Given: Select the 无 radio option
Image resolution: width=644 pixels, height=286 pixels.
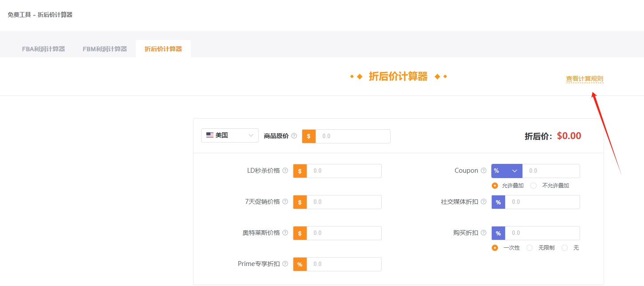Looking at the screenshot, I should [x=565, y=248].
